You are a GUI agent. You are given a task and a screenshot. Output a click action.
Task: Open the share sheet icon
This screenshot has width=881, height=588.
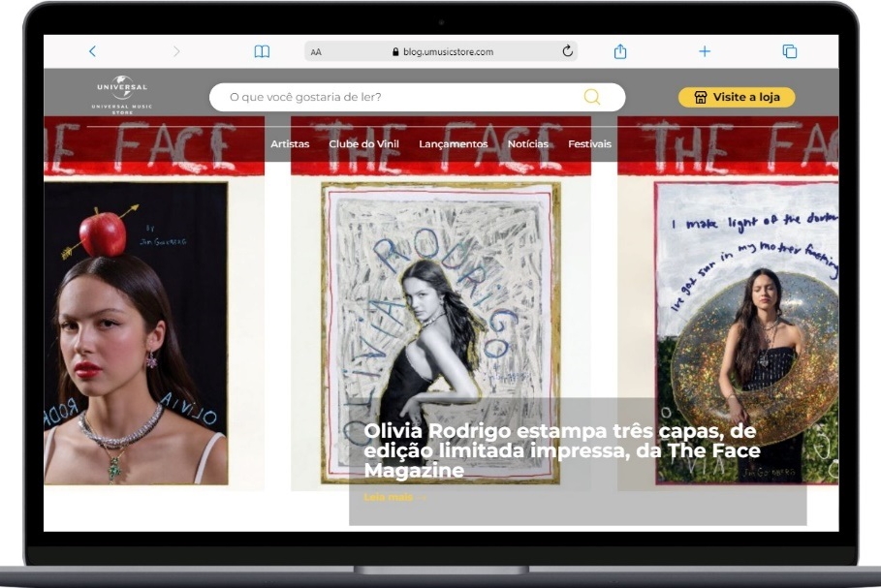click(x=620, y=51)
